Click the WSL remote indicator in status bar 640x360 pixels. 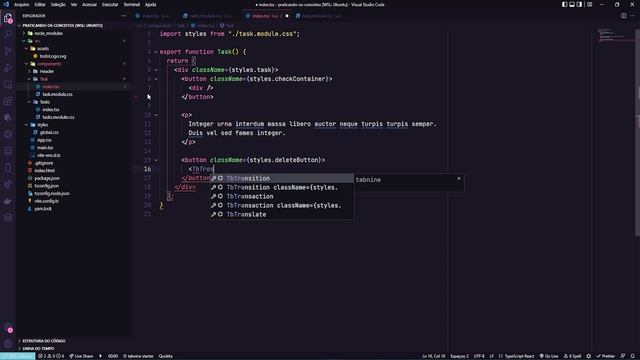[17, 356]
